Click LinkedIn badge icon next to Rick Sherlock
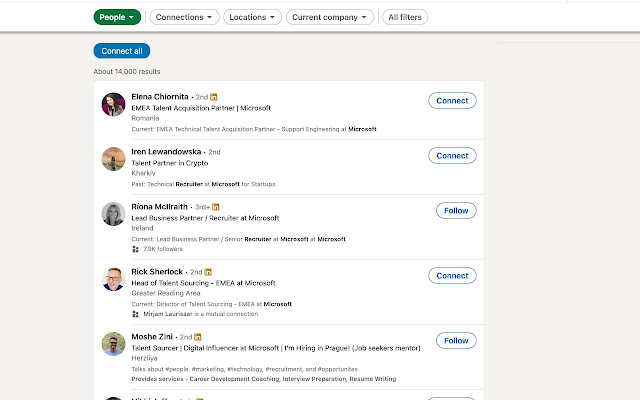Viewport: 640px width, 400px height. click(x=210, y=272)
